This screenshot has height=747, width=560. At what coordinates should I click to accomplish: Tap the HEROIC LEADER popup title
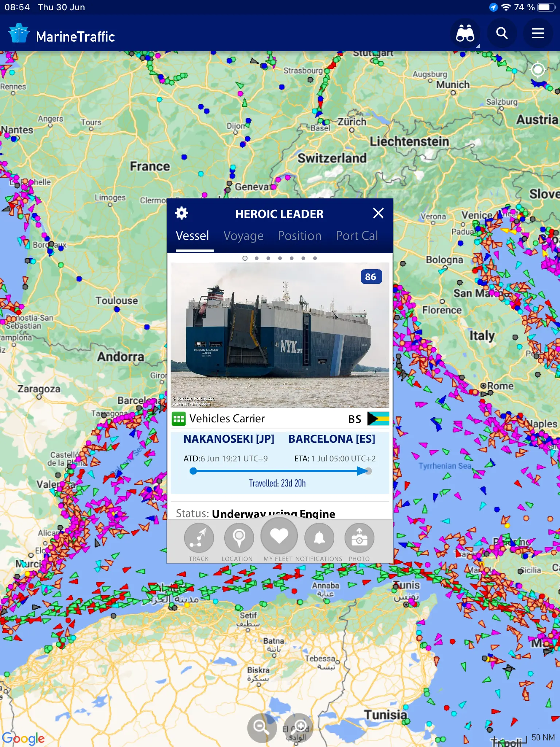click(x=279, y=214)
